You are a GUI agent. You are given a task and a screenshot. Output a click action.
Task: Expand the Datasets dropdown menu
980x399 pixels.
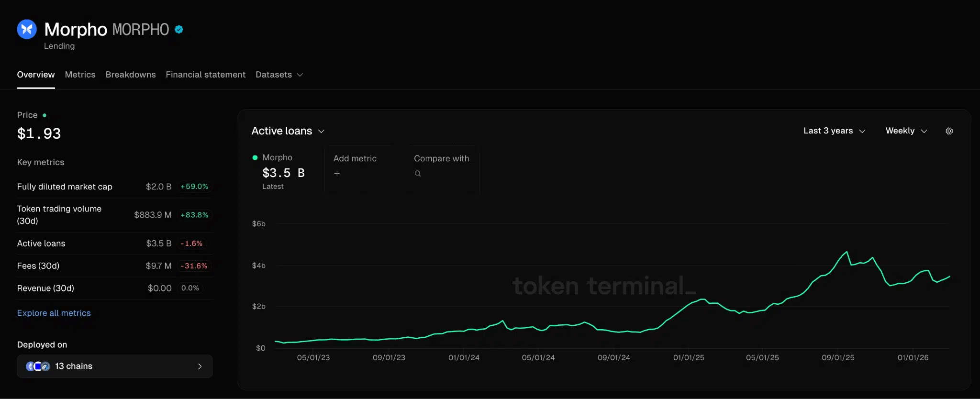pyautogui.click(x=279, y=75)
